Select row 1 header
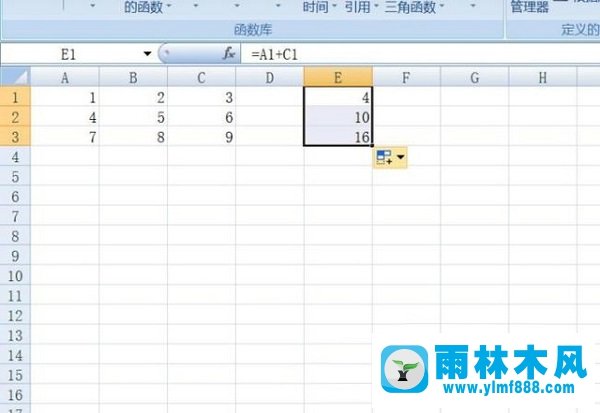This screenshot has width=600, height=413. 15,97
